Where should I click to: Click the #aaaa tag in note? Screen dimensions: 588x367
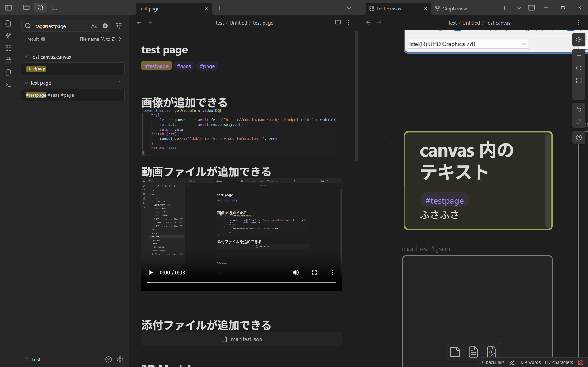tap(184, 66)
